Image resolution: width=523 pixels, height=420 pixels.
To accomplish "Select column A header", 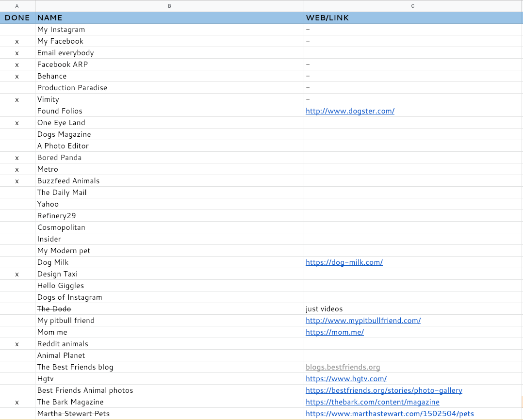I will pyautogui.click(x=17, y=6).
